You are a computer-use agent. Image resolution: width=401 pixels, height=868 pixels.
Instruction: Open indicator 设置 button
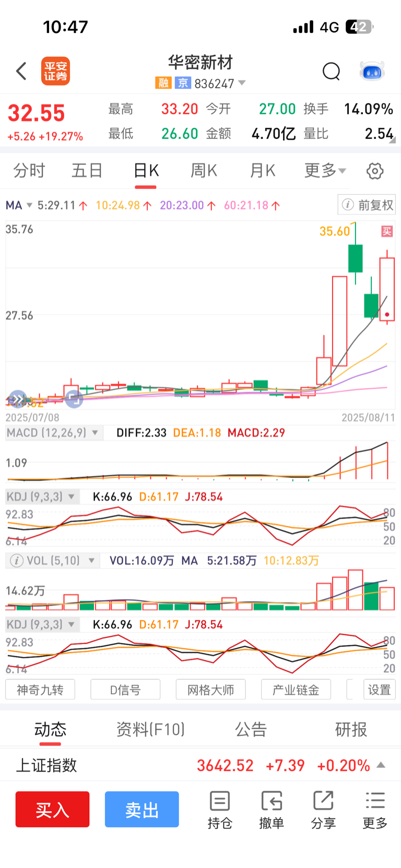(x=380, y=689)
